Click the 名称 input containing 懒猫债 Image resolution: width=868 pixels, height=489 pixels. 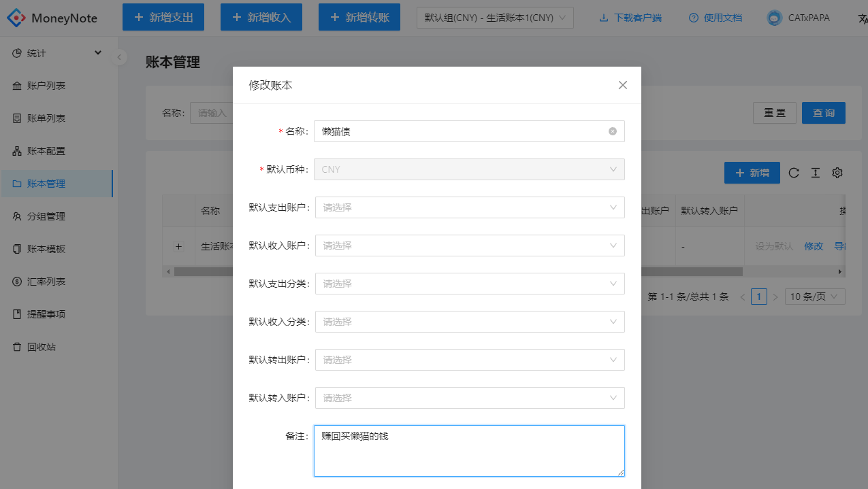click(469, 131)
